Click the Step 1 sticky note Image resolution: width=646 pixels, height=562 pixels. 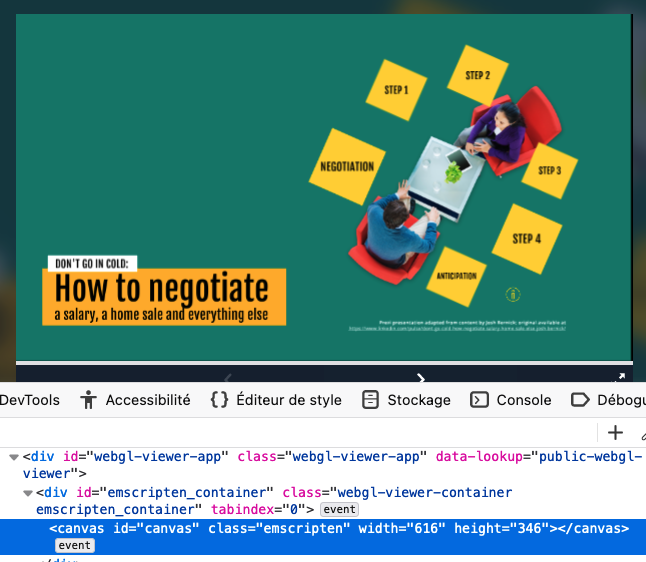click(x=396, y=90)
